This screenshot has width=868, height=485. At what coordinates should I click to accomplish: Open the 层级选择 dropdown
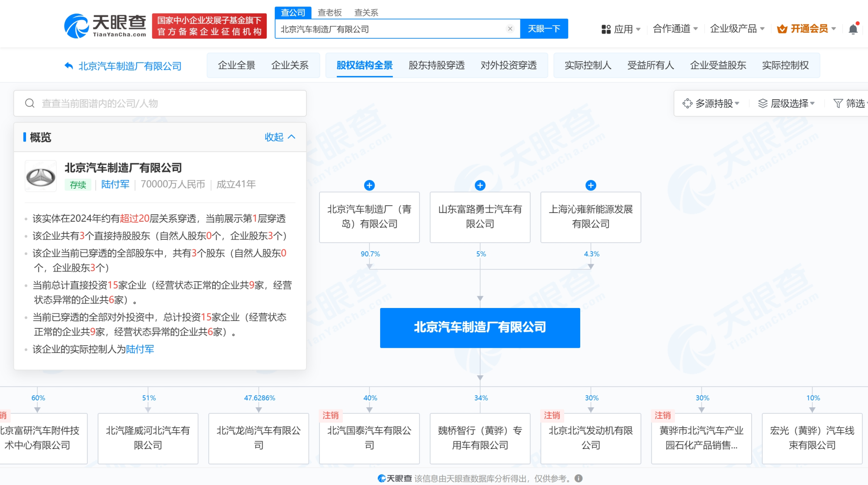coord(786,103)
